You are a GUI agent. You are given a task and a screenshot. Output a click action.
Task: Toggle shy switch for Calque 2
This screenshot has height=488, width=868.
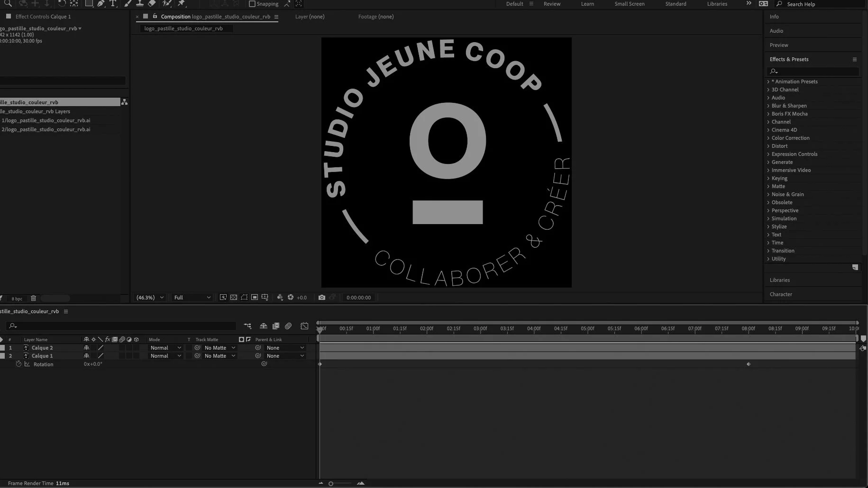(x=86, y=348)
